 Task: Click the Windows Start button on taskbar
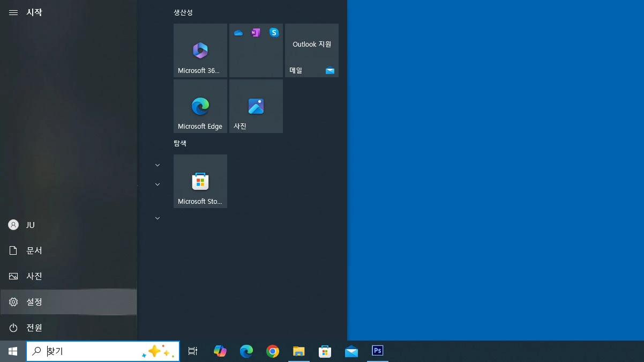coord(13,351)
